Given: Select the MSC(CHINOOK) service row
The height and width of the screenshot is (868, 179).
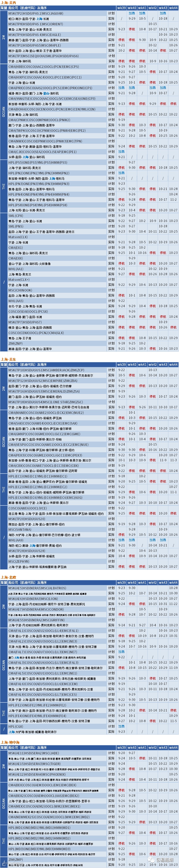Looking at the screenshot, I should click(x=57, y=290).
